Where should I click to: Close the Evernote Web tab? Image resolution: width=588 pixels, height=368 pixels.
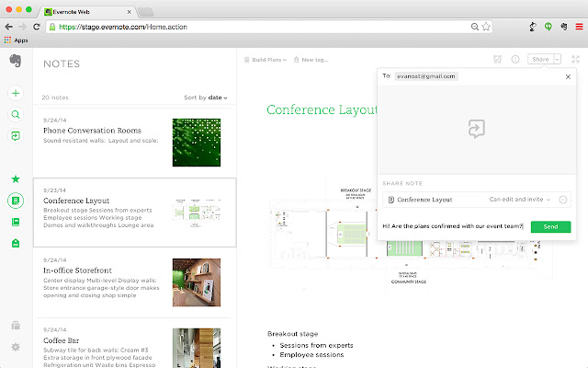(x=129, y=12)
